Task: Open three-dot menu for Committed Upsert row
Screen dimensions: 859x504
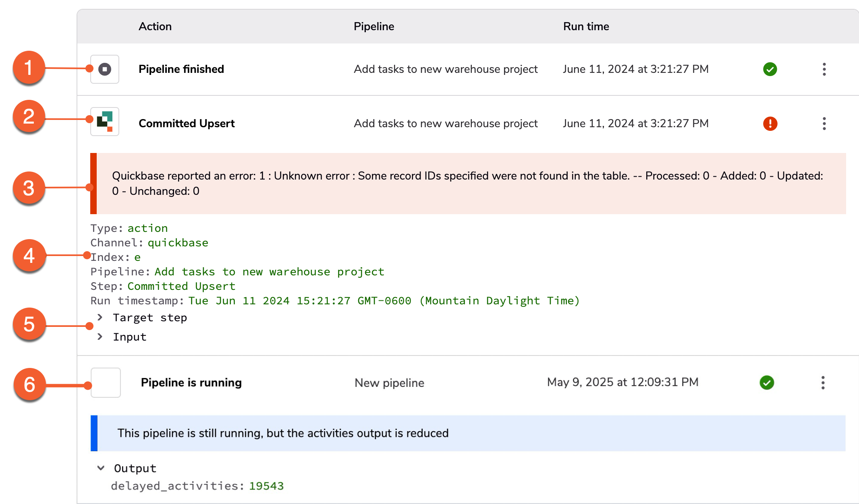Action: (x=824, y=124)
